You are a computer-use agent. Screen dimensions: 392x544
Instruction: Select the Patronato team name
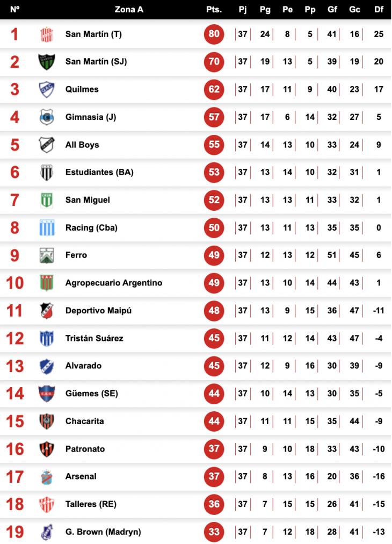[85, 449]
